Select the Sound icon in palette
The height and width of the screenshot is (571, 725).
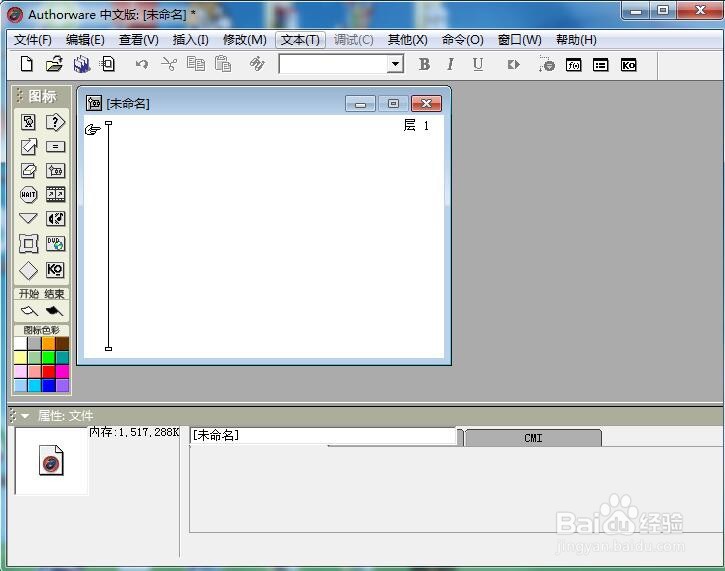55,218
